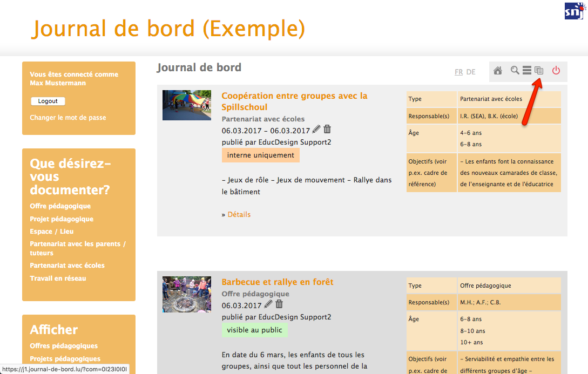
Task: Delete the Barbecue entry with trash icon
Action: [x=279, y=304]
